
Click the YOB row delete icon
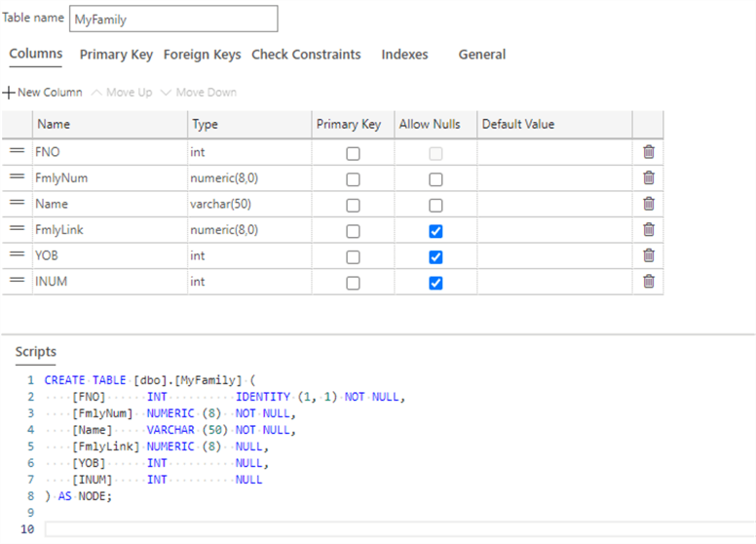(x=648, y=256)
